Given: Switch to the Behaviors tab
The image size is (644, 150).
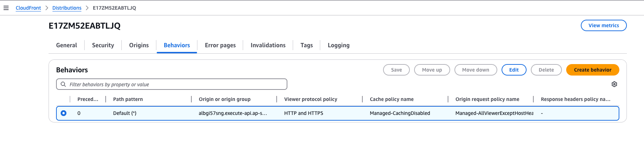Looking at the screenshot, I should 177,45.
